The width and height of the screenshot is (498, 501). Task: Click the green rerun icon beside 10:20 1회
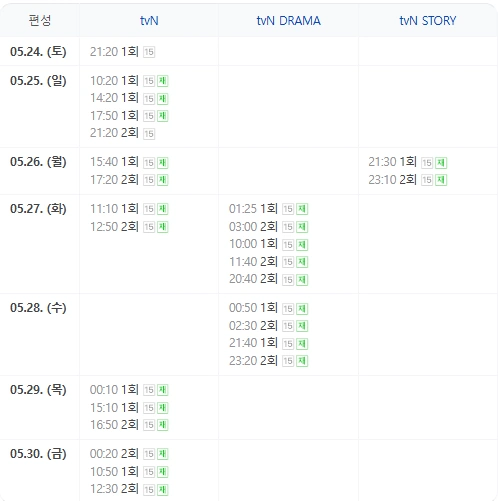point(163,81)
